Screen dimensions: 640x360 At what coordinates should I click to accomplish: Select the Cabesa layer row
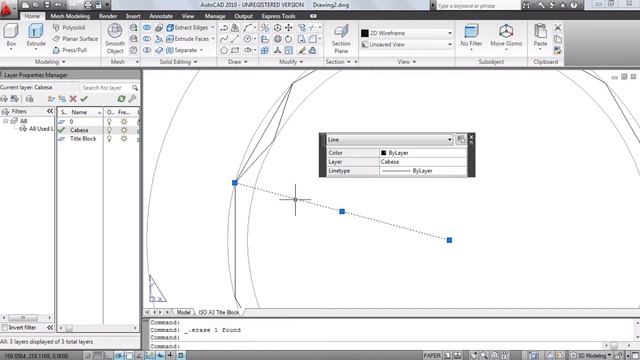pos(98,130)
